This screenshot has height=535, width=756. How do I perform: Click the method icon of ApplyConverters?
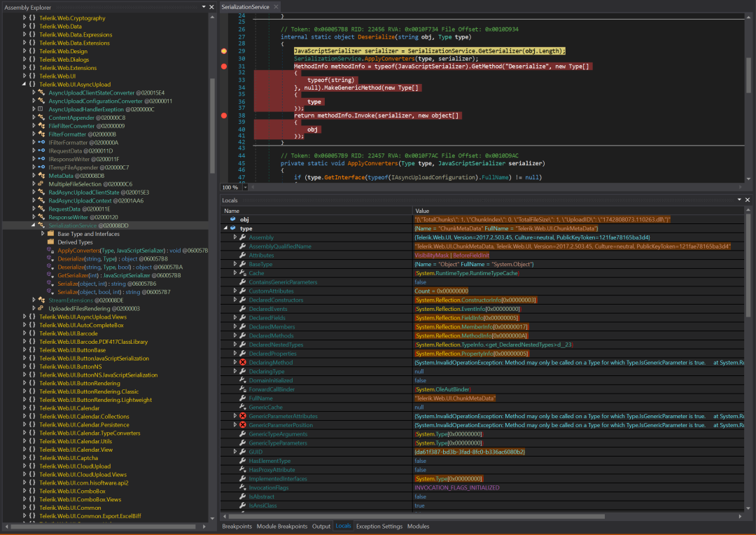tap(50, 251)
